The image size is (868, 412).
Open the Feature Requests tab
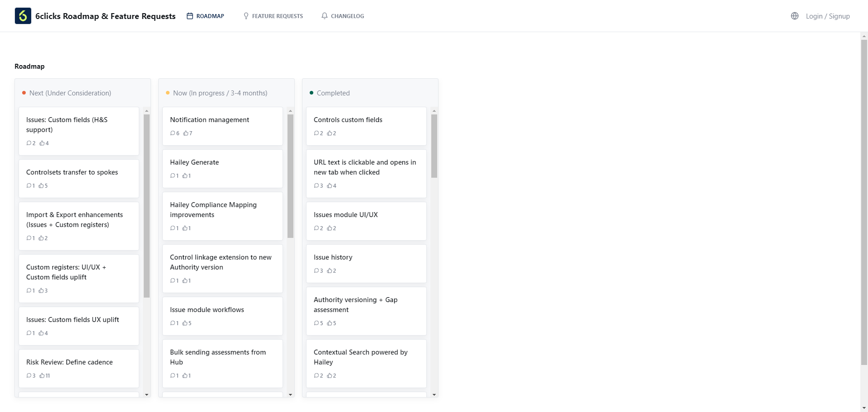coord(278,15)
